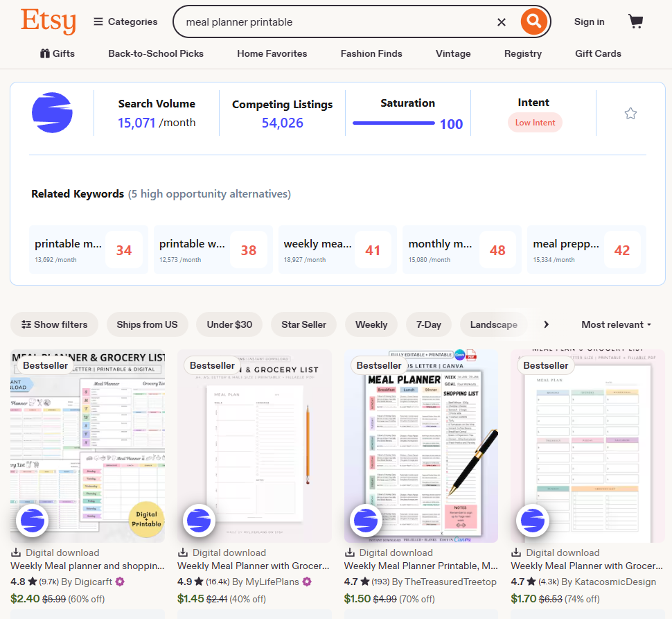Image resolution: width=672 pixels, height=619 pixels.
Task: Open the Most relevant sort dropdown
Action: (x=616, y=324)
